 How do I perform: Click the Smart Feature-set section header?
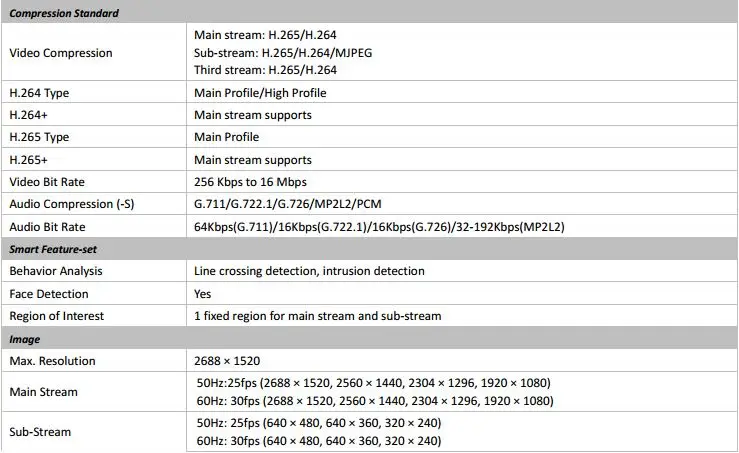coord(53,249)
